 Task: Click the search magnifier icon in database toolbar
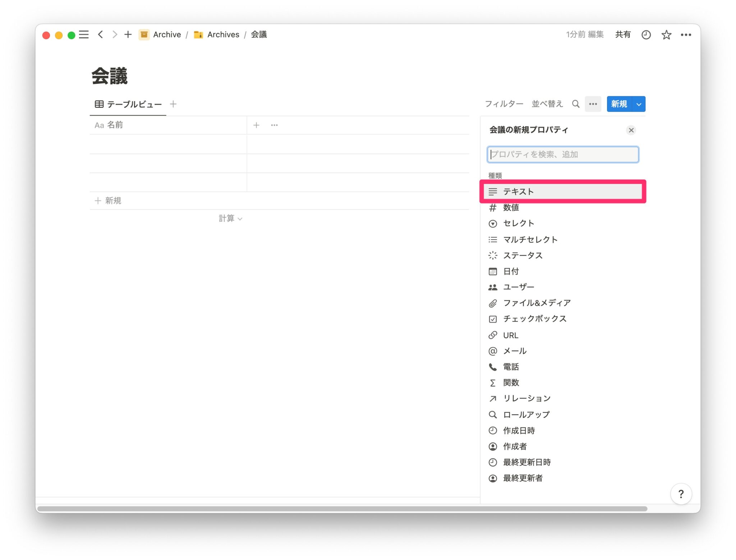click(575, 104)
